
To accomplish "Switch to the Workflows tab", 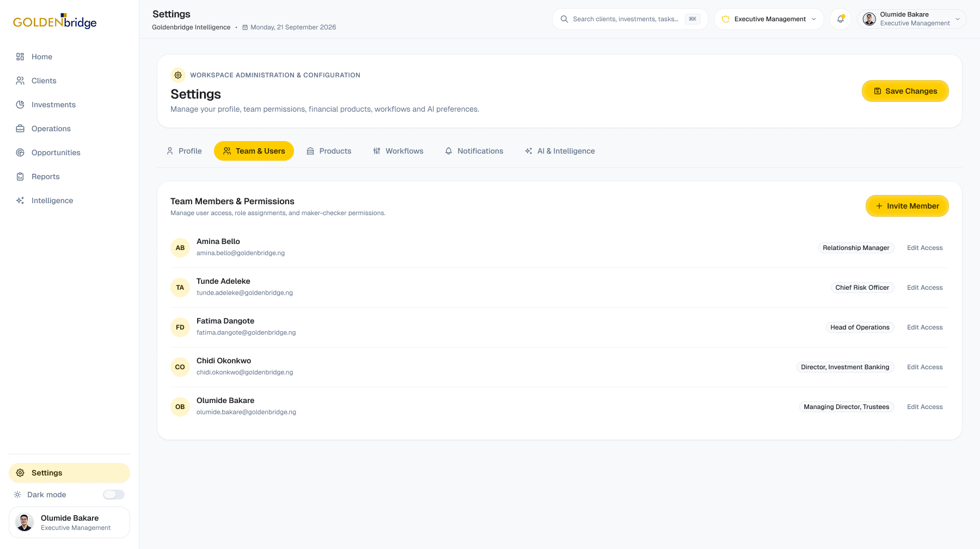I will click(x=398, y=151).
